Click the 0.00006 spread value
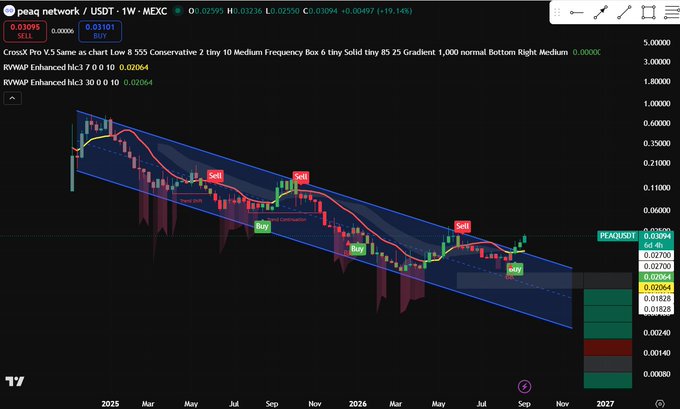The width and height of the screenshot is (680, 409). (62, 31)
